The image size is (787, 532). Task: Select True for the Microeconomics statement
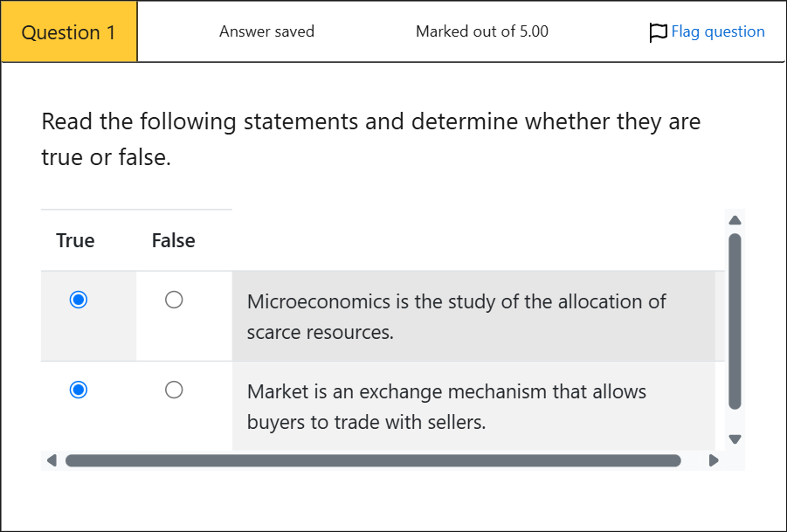(x=79, y=300)
